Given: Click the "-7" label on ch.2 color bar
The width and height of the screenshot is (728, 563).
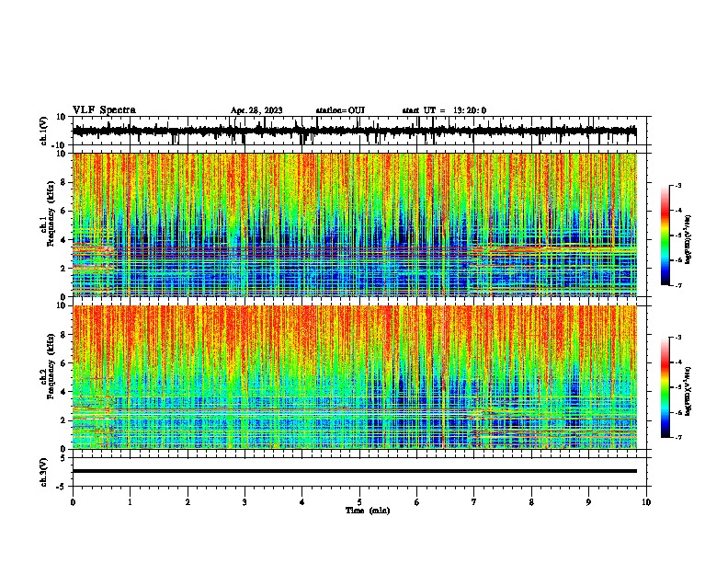Looking at the screenshot, I should pyautogui.click(x=677, y=437).
